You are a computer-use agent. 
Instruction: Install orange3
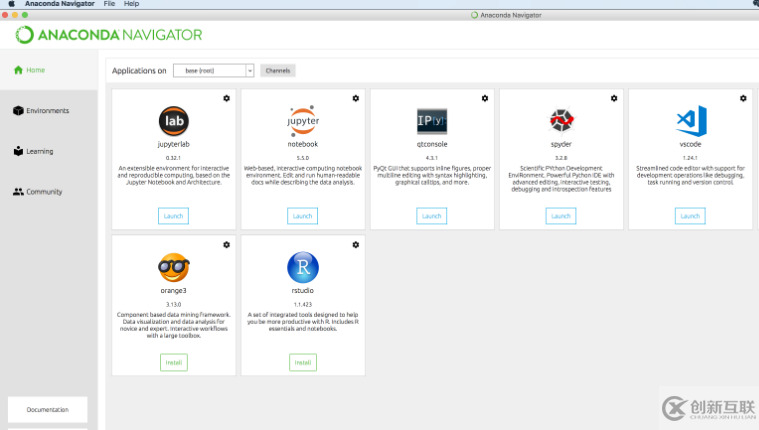(174, 363)
